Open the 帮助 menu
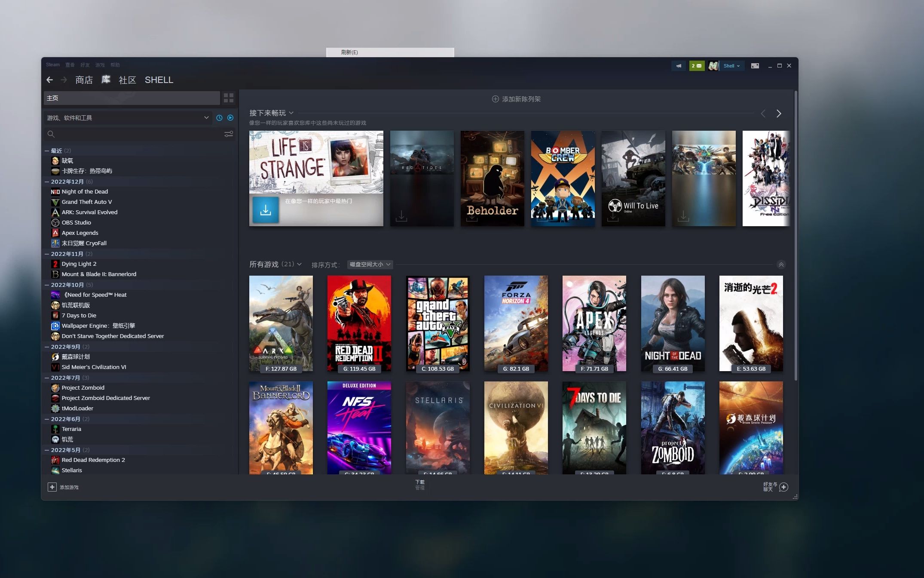The height and width of the screenshot is (578, 924). (x=115, y=65)
